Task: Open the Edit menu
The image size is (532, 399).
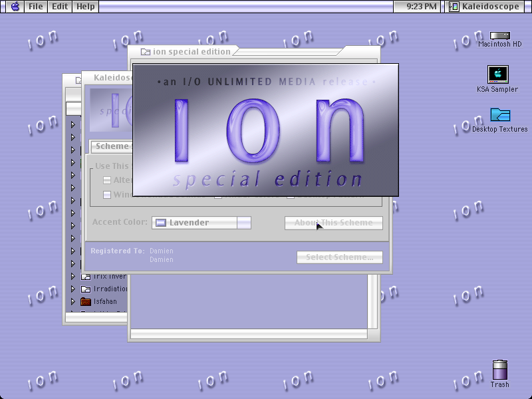Action: click(x=60, y=7)
